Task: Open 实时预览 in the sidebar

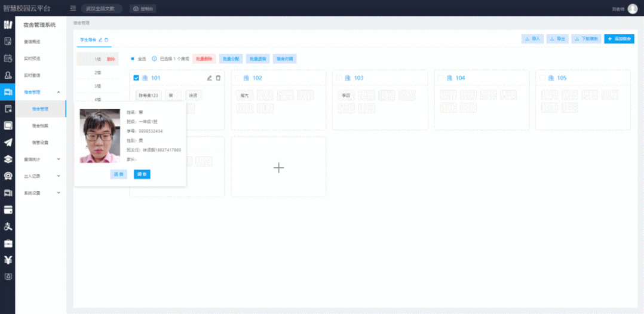Action: (32, 59)
